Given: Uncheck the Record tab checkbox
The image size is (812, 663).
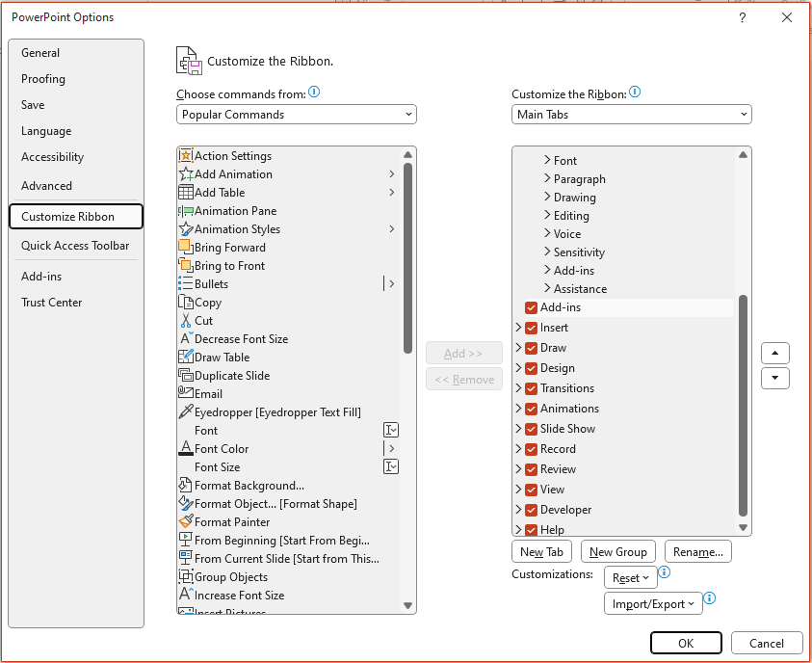Looking at the screenshot, I should tap(531, 449).
